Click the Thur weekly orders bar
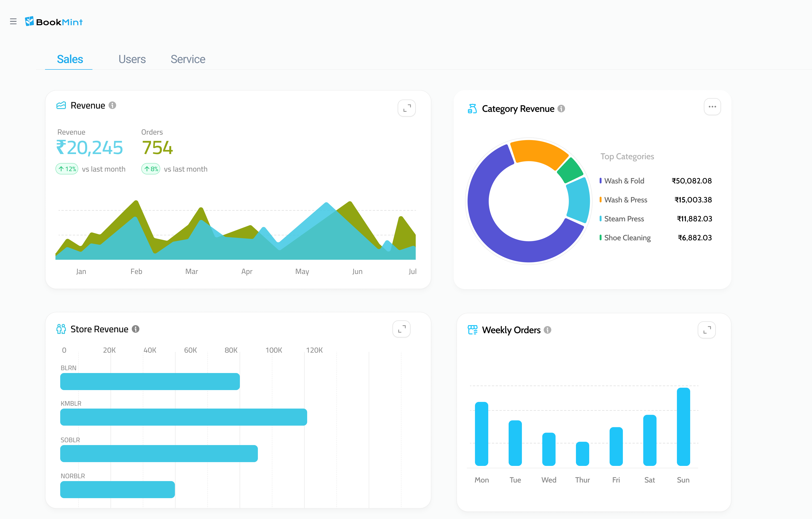The height and width of the screenshot is (519, 812). point(582,454)
